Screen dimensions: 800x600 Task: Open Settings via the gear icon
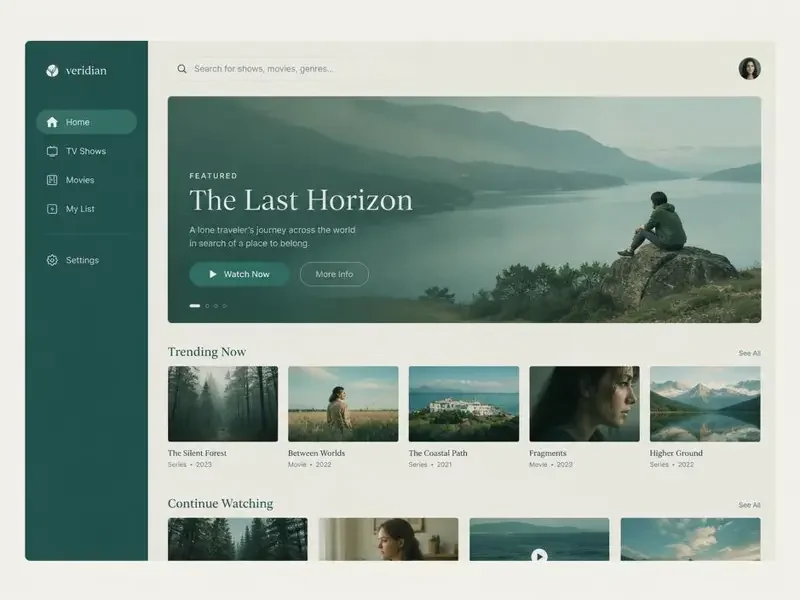coord(52,260)
